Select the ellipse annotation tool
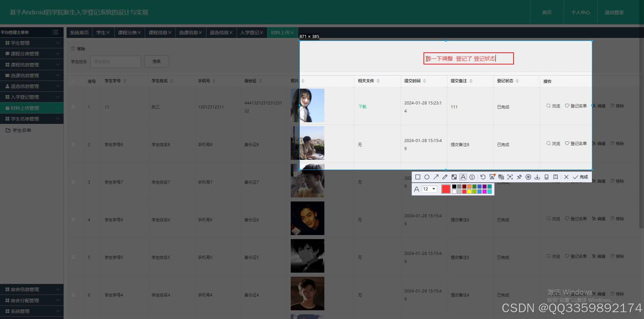The height and width of the screenshot is (319, 644). pyautogui.click(x=427, y=177)
